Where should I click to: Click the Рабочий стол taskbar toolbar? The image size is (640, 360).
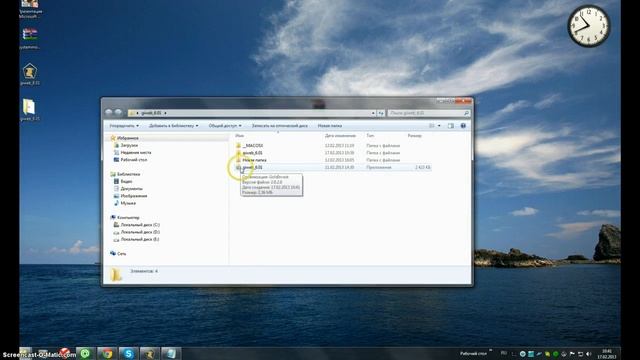(x=473, y=353)
